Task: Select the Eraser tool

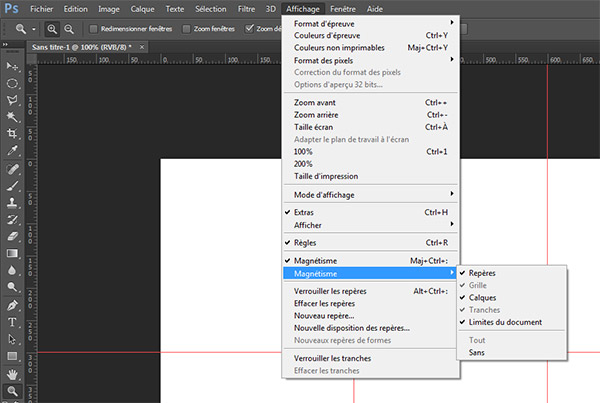Action: tap(12, 237)
